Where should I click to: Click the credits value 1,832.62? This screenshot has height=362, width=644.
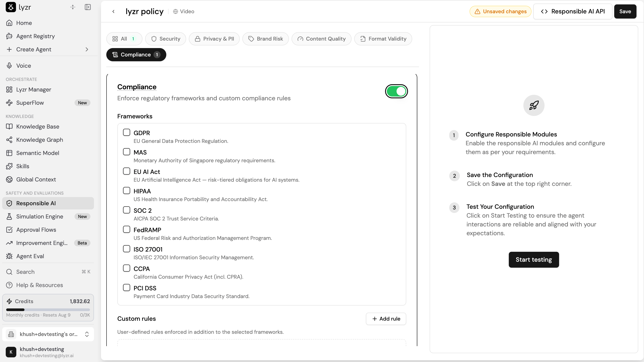click(x=80, y=301)
